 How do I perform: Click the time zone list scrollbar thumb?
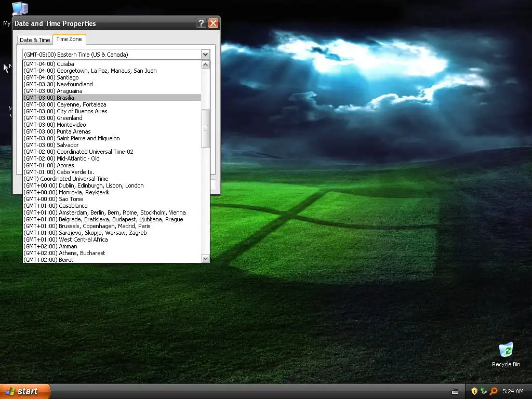pos(205,129)
